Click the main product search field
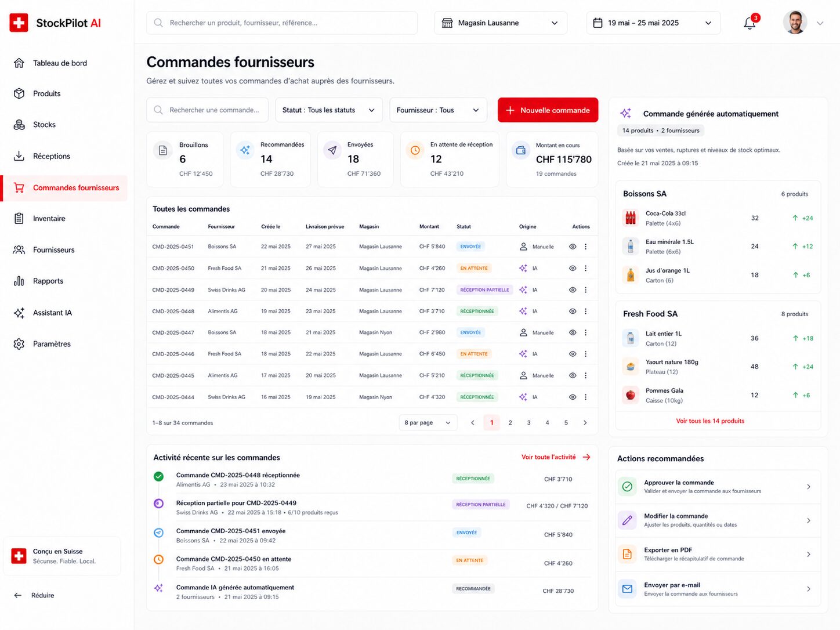This screenshot has height=630, width=840. (282, 23)
